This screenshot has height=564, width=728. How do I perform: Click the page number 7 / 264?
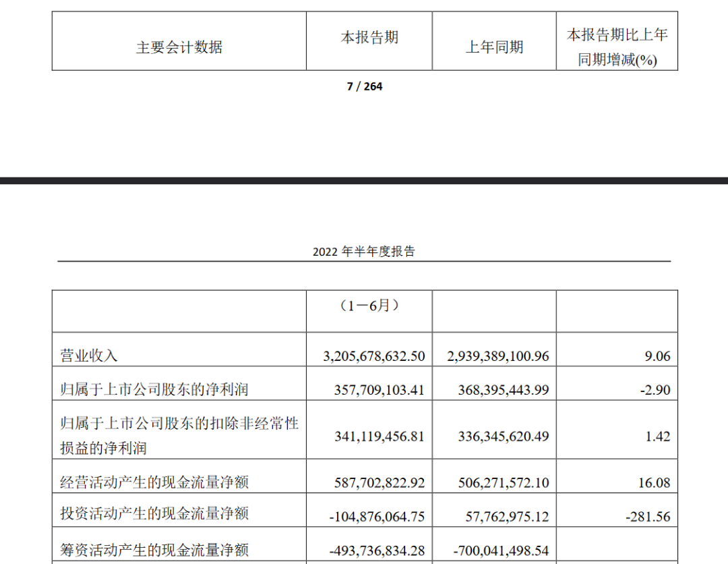tap(365, 86)
